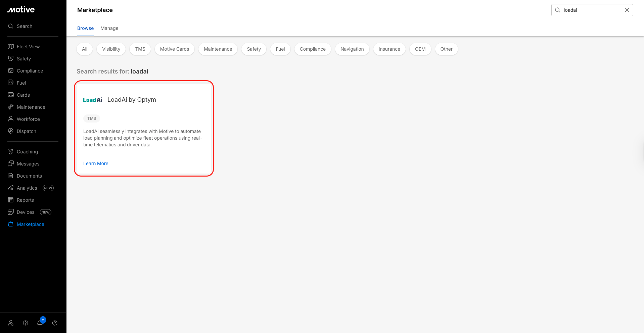Filter by OEM category

[x=420, y=49]
